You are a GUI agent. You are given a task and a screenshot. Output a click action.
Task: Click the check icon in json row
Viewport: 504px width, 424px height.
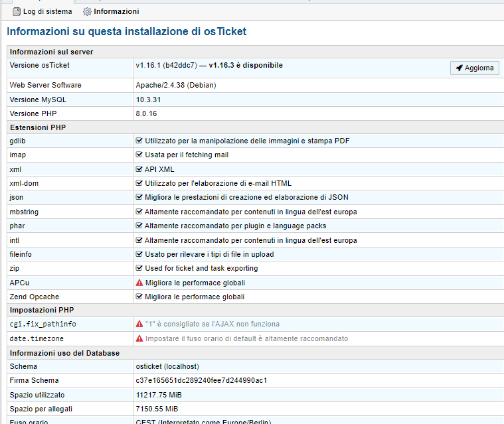point(139,197)
